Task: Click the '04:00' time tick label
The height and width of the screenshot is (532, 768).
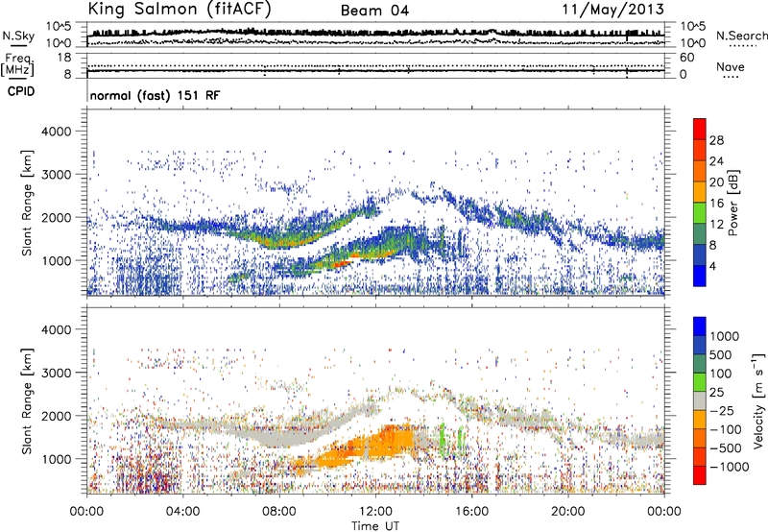Action: pyautogui.click(x=182, y=512)
